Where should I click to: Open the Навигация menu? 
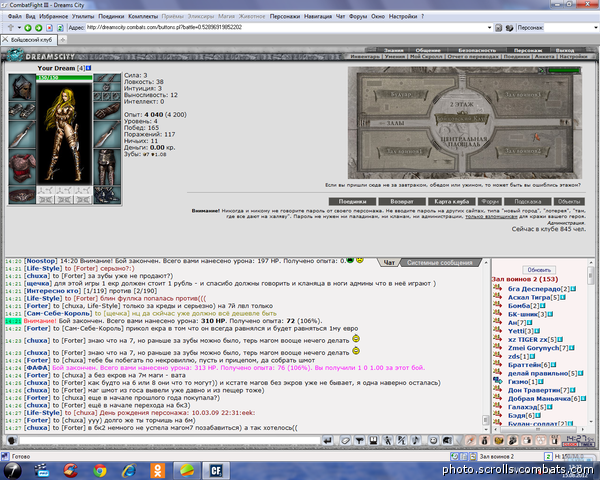click(318, 16)
